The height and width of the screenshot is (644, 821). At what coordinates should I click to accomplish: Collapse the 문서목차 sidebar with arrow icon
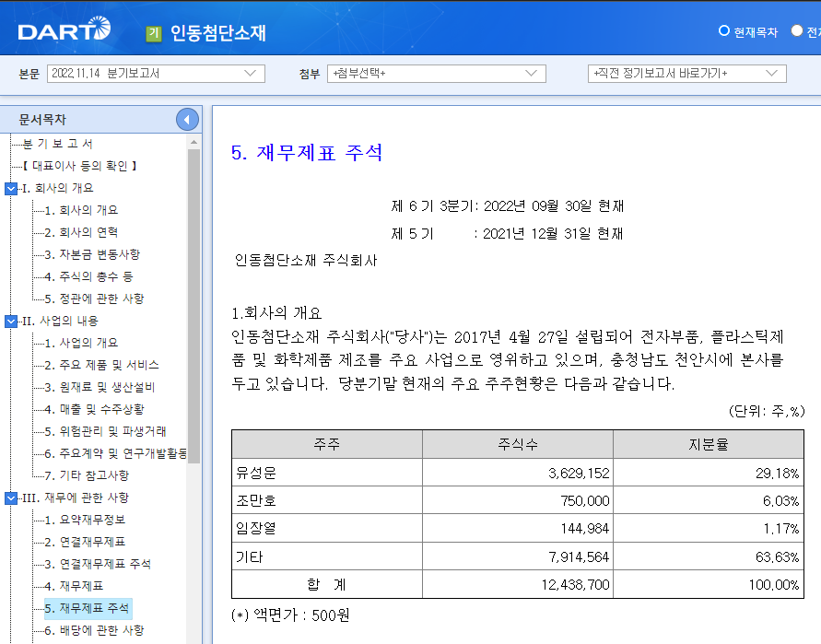(x=188, y=118)
